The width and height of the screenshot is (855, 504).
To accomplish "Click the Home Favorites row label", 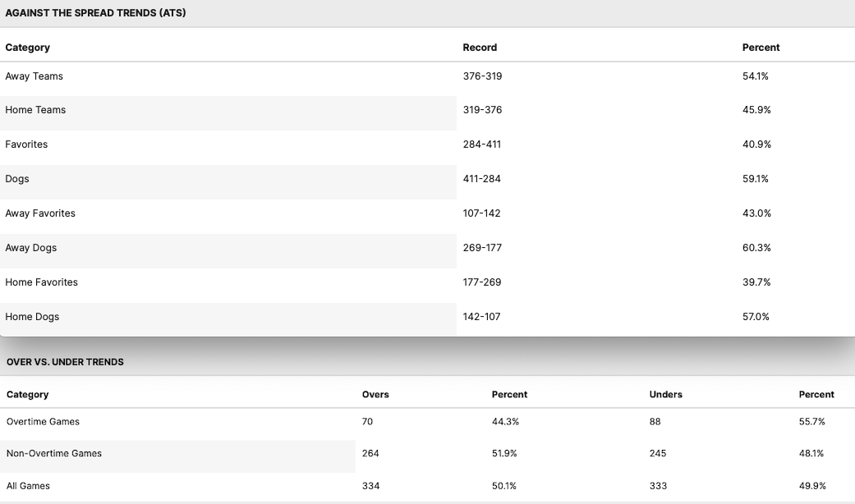I will click(41, 282).
